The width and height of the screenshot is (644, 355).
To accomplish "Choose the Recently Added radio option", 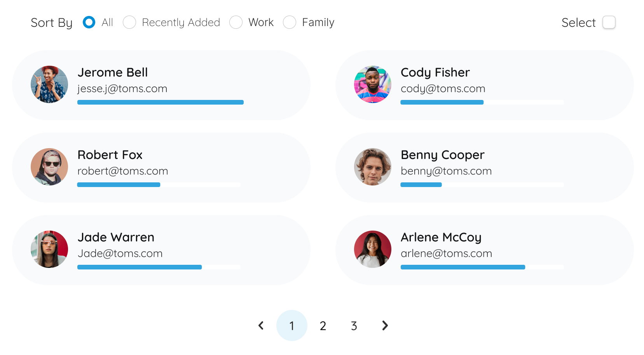I will point(129,23).
